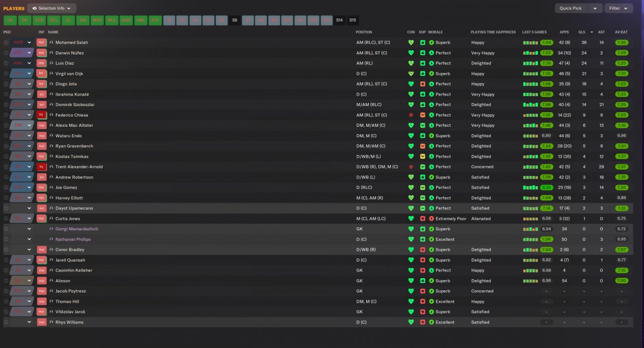Screen dimensions: 644x348
Task: Click Federico Chiesa's Inj injury badge
Action: point(41,115)
